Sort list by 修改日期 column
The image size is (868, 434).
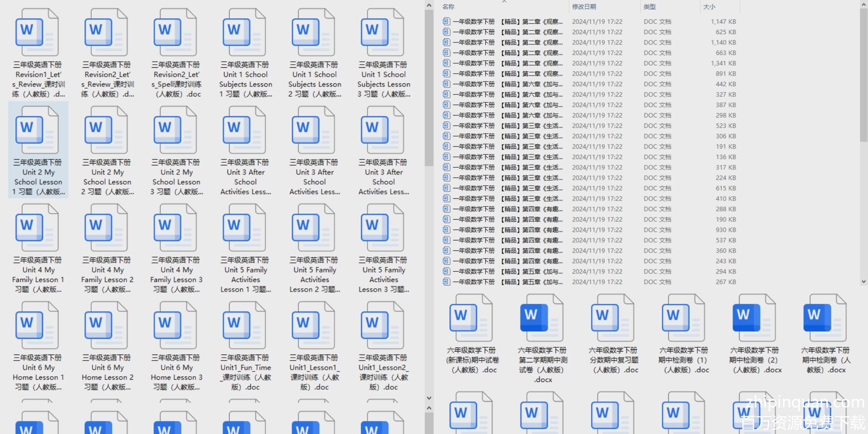pyautogui.click(x=584, y=7)
